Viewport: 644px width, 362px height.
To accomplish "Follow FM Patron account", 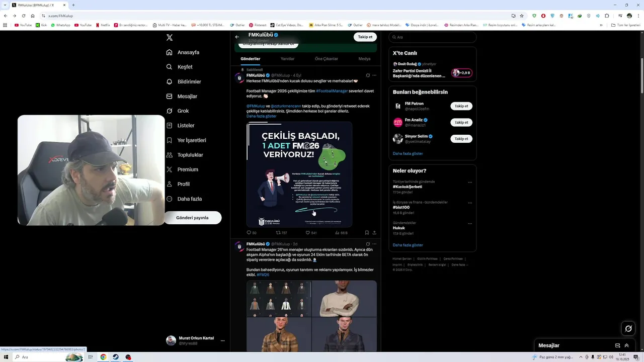I will coord(461,106).
